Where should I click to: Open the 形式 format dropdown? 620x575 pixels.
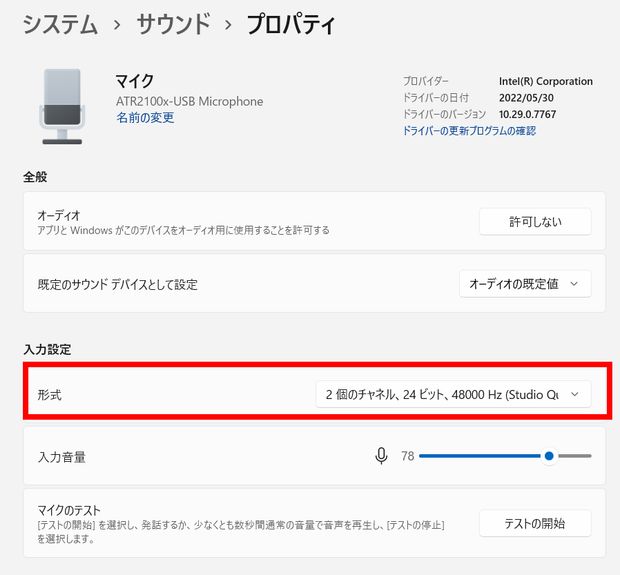(x=453, y=394)
